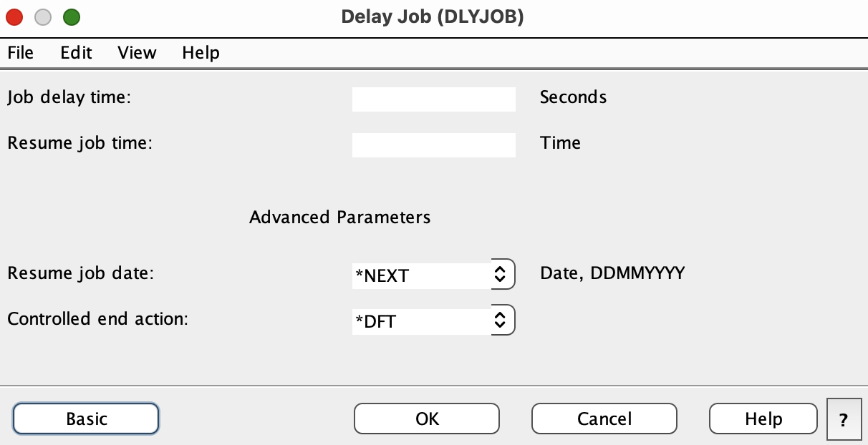This screenshot has height=445, width=868.
Task: Open the Resume job date dropdown arrow
Action: pos(501,274)
